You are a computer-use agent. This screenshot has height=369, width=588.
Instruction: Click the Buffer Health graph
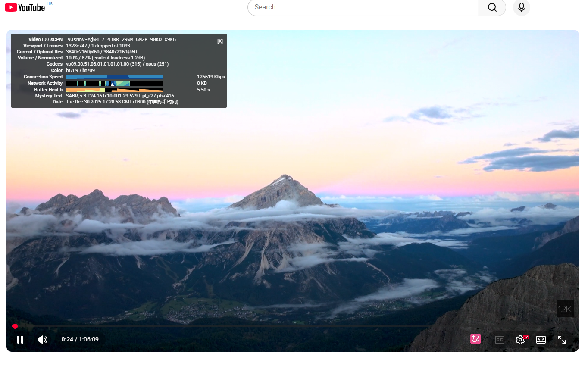[114, 90]
